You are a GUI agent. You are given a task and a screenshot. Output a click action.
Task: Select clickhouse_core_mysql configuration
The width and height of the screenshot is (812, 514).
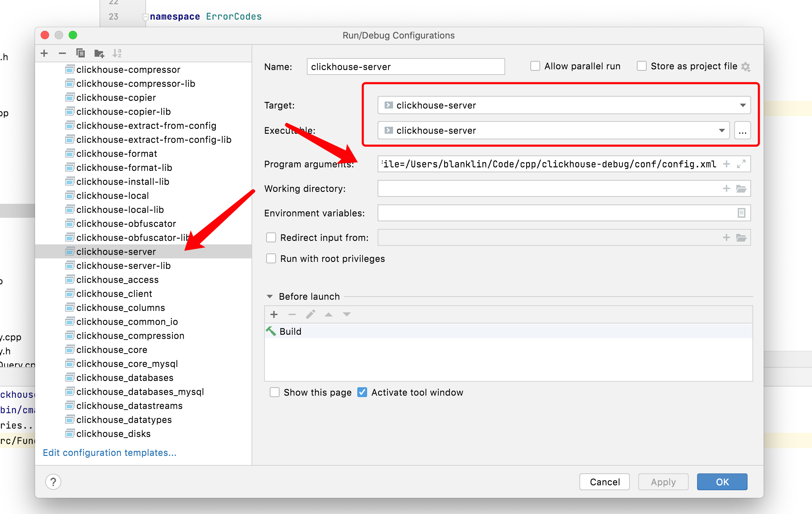pos(143,363)
